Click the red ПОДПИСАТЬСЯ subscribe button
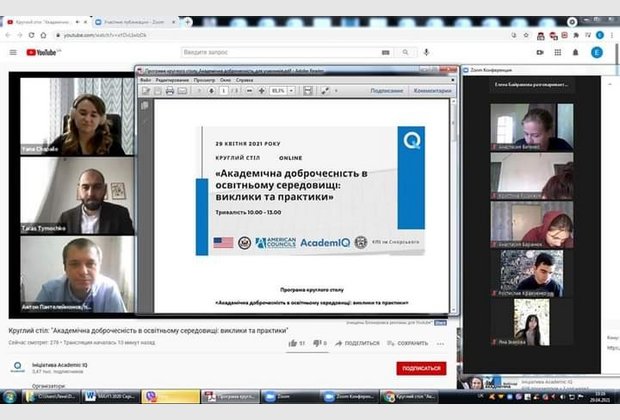This screenshot has height=420, width=620. pyautogui.click(x=421, y=368)
